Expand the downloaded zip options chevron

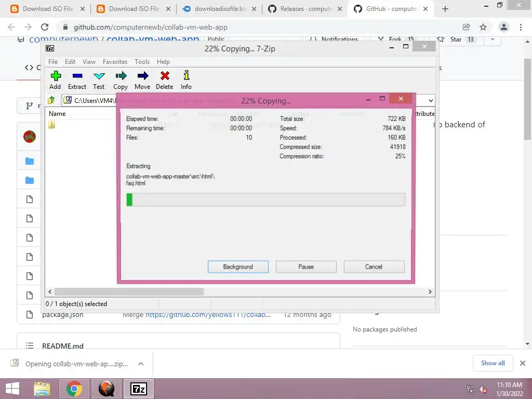click(141, 364)
